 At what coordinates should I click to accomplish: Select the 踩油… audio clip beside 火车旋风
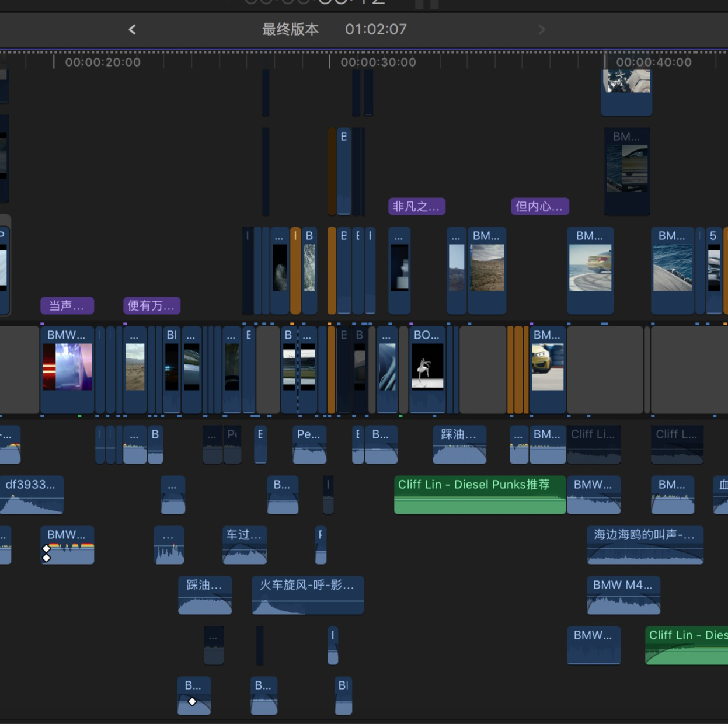[205, 596]
